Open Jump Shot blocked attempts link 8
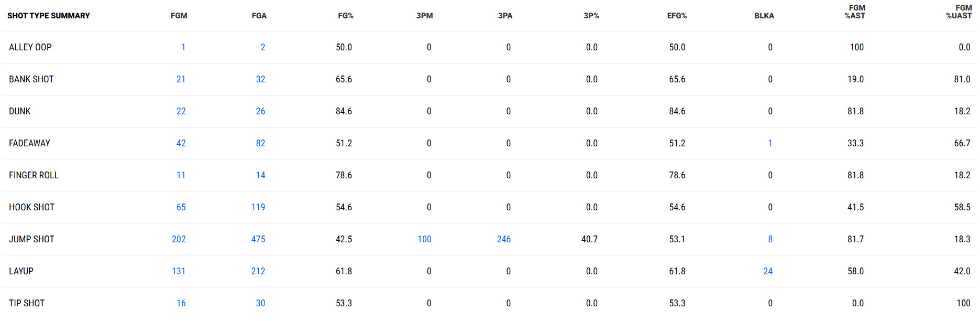 pos(770,239)
